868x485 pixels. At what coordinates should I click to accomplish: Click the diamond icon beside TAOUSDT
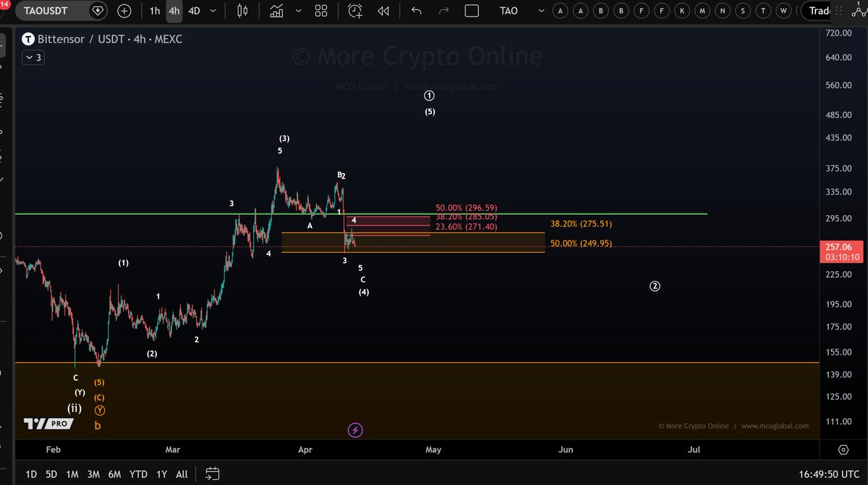click(98, 11)
